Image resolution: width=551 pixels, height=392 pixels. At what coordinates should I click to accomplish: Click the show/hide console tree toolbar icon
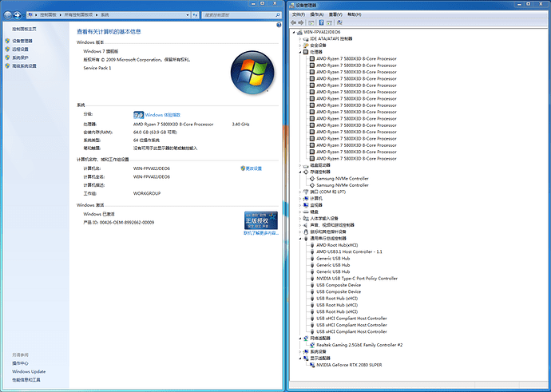[x=311, y=22]
